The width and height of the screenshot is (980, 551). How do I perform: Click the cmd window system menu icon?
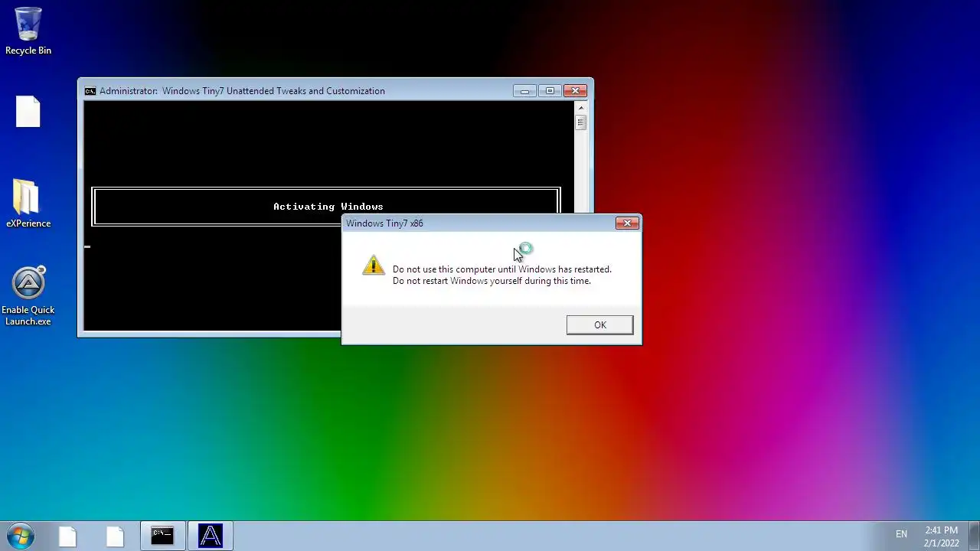90,91
